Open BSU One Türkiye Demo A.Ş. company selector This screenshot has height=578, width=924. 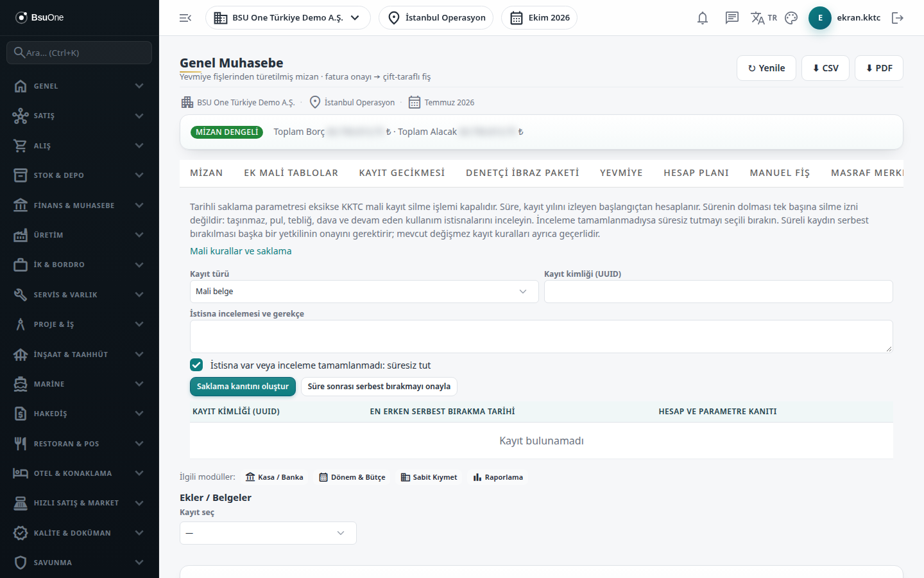[x=287, y=18]
